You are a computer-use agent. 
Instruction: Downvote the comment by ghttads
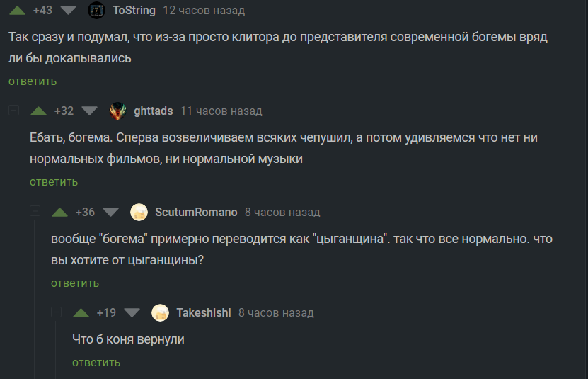tap(88, 111)
